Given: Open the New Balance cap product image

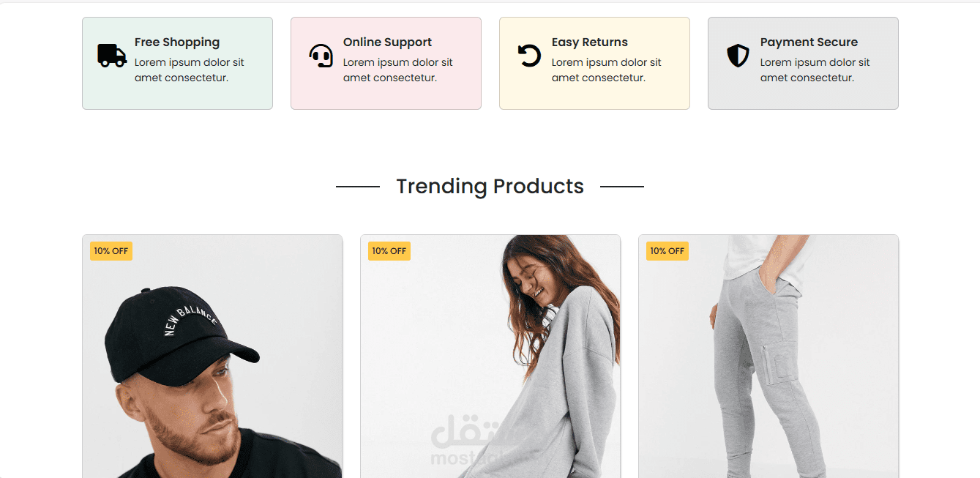Looking at the screenshot, I should tap(212, 356).
